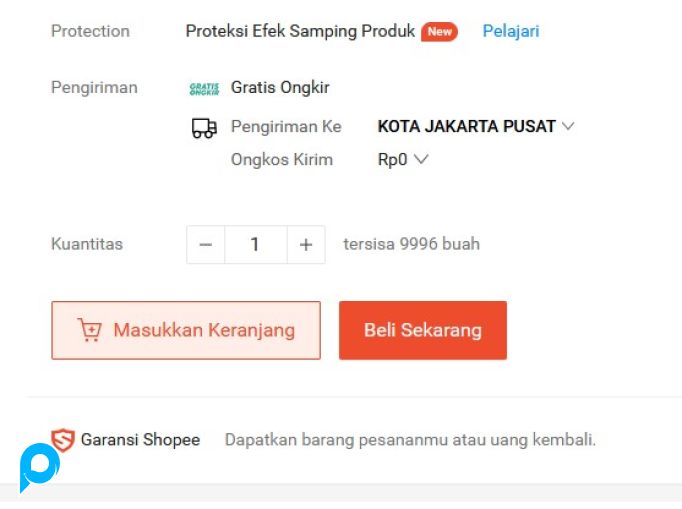Click the blue watermark logo icon

pyautogui.click(x=39, y=467)
